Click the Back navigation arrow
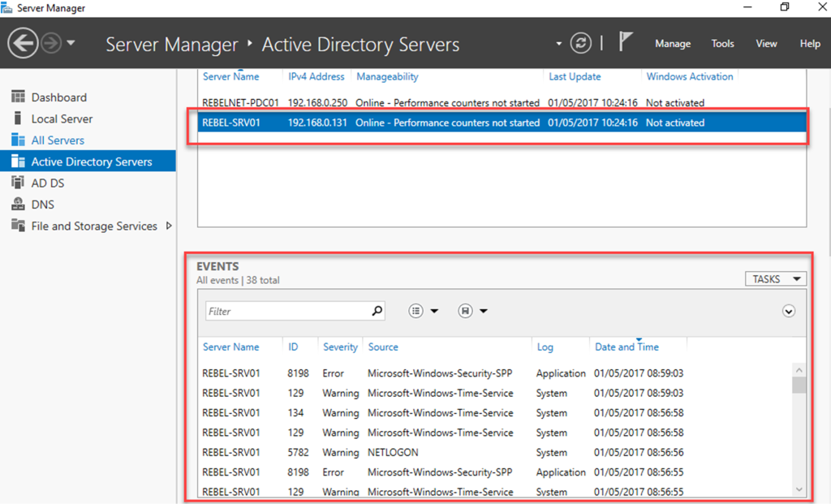The width and height of the screenshot is (831, 504). coord(23,42)
